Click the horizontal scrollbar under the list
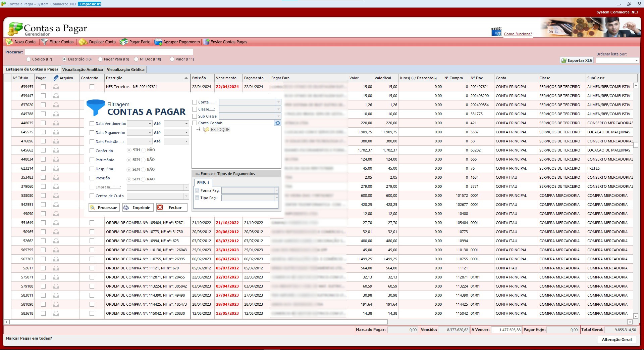Viewport: 644px width, 350px height. (201, 322)
